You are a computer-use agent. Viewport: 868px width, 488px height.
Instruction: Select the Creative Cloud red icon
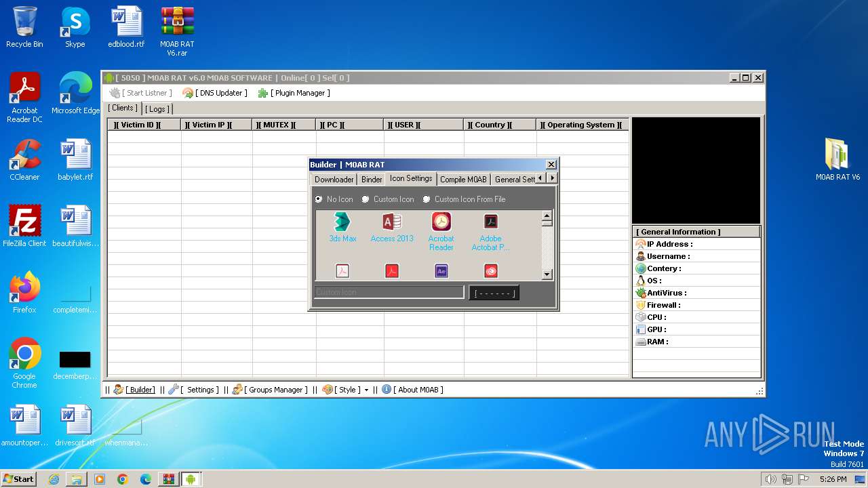491,271
